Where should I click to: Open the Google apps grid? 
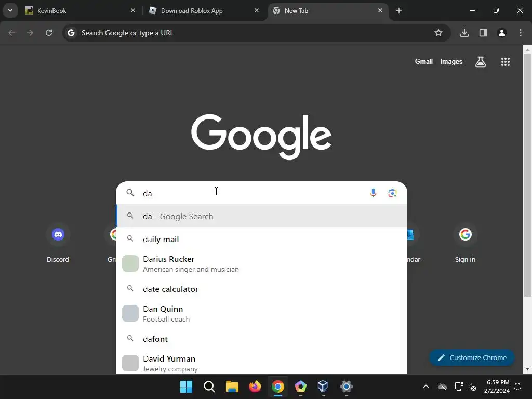(506, 61)
